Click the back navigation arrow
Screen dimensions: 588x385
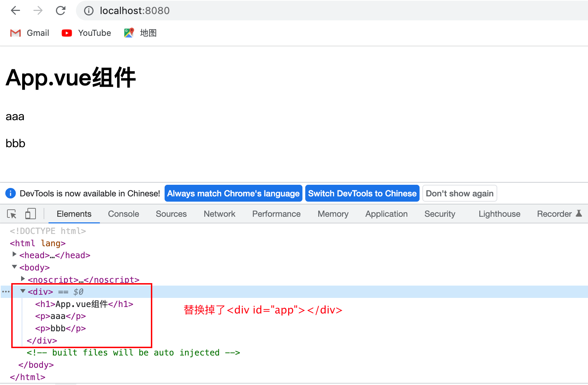pyautogui.click(x=15, y=10)
